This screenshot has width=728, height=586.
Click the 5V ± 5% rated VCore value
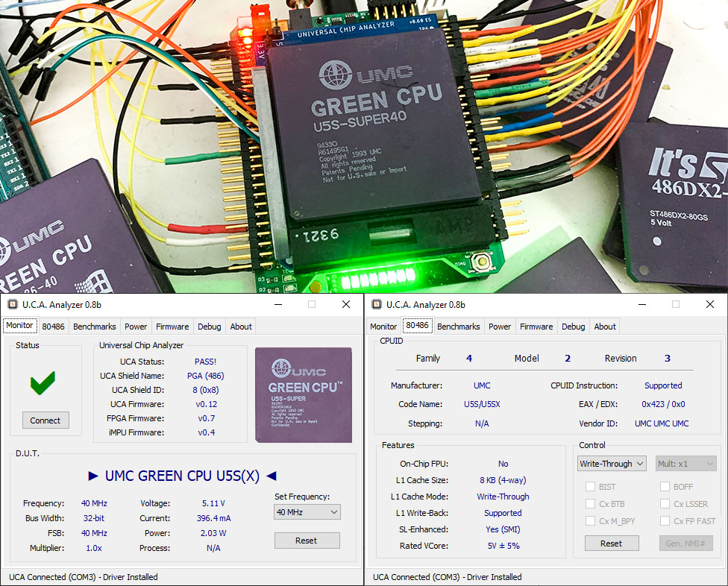pyautogui.click(x=503, y=546)
